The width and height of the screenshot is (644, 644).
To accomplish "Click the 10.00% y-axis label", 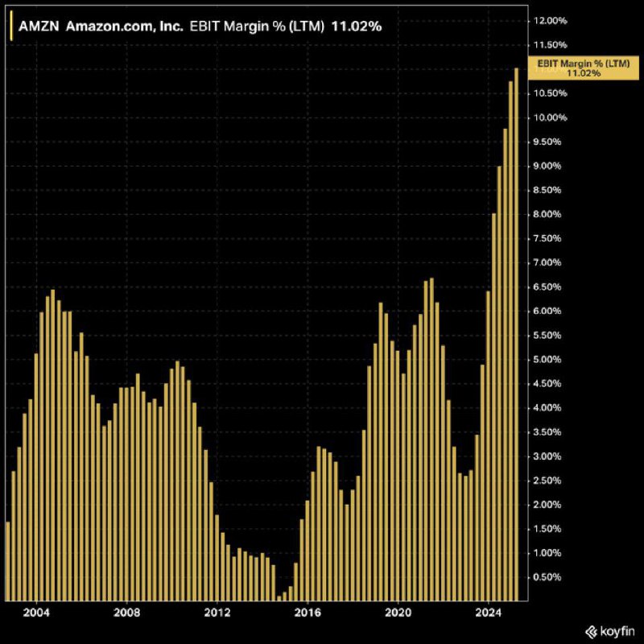I will (x=550, y=118).
